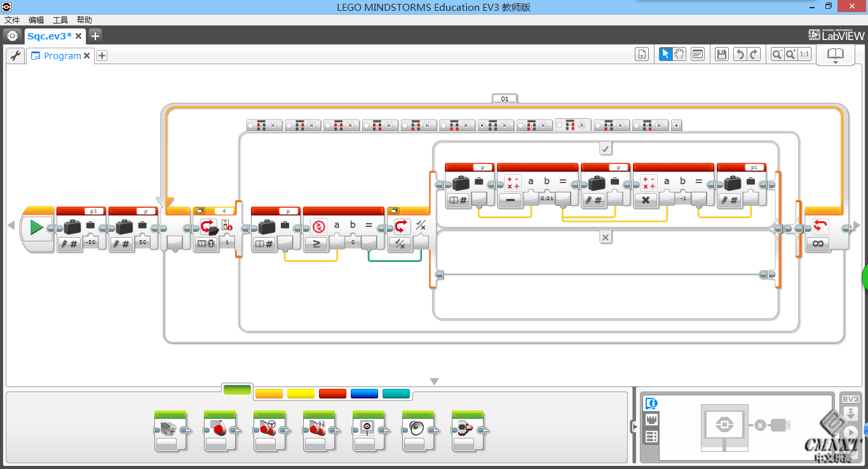Screen dimensions: 868x469
Task: Open Math block subtract mode selector
Action: [510, 201]
